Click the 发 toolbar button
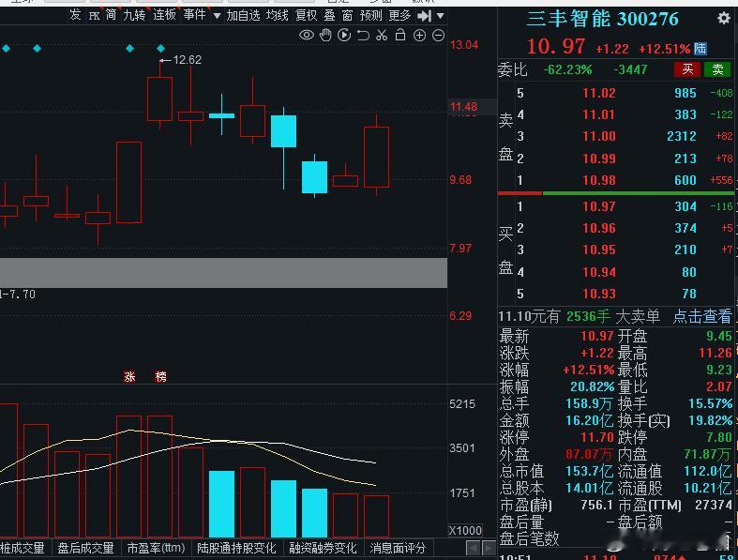 (x=75, y=15)
